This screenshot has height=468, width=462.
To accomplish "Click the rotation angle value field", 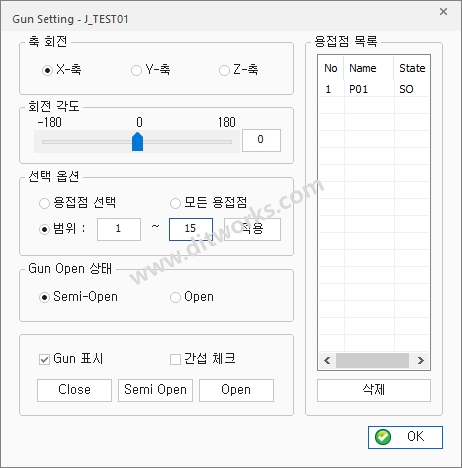I will [x=261, y=140].
